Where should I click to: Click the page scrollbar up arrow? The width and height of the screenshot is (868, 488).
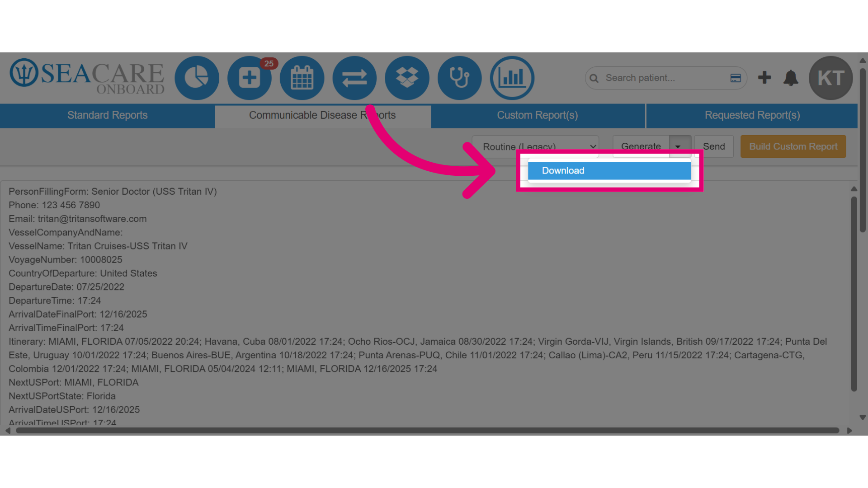click(863, 61)
